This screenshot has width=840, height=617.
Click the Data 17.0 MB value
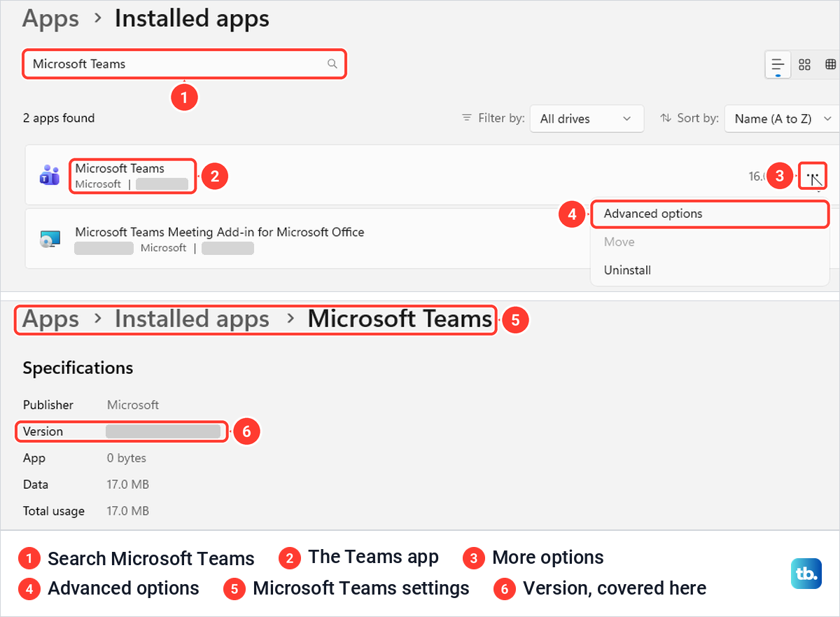128,485
